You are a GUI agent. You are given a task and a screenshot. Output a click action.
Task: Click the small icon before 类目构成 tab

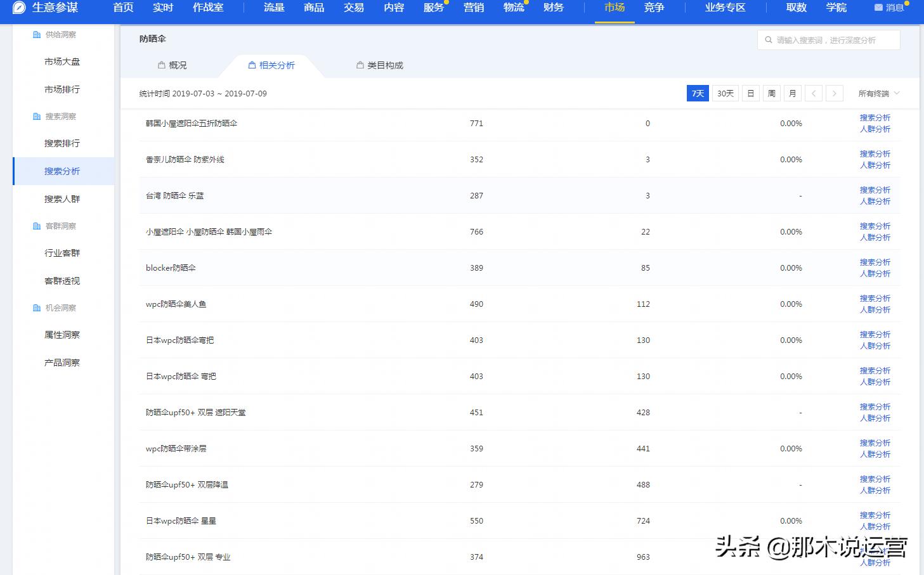360,64
